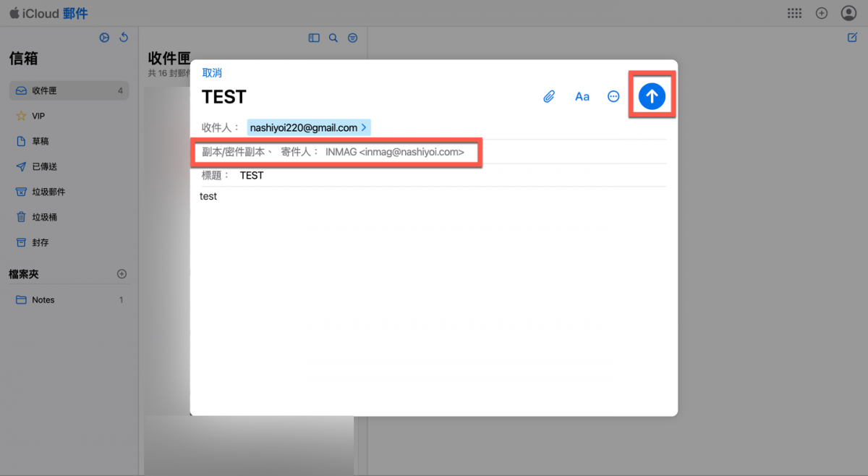Viewport: 868px width, 476px height.
Task: Click the refresh mailboxes icon in sidebar
Action: (124, 38)
